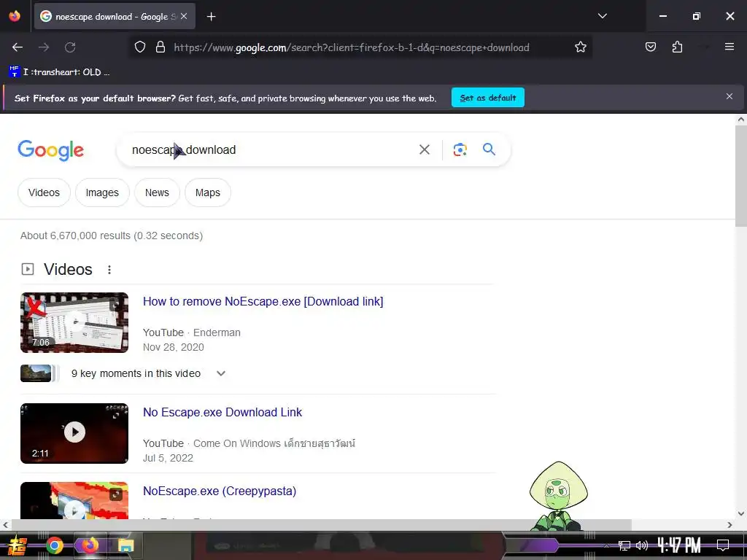The image size is (747, 560).
Task: Click the horizontal scrollbar thumb
Action: [321, 525]
